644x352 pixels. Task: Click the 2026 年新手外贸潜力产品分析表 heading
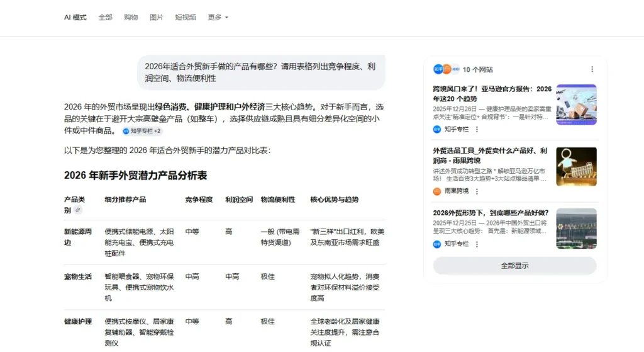coord(136,175)
